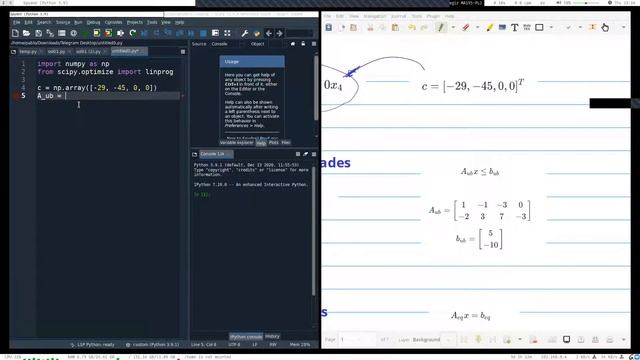
Task: Select the Xournal Highlighter tool
Action: pyautogui.click(x=489, y=27)
